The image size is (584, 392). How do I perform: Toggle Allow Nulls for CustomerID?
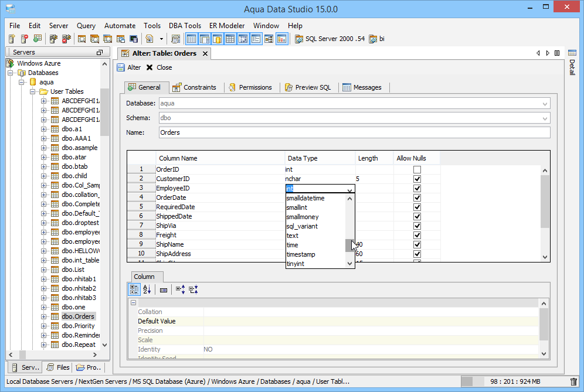tap(417, 179)
